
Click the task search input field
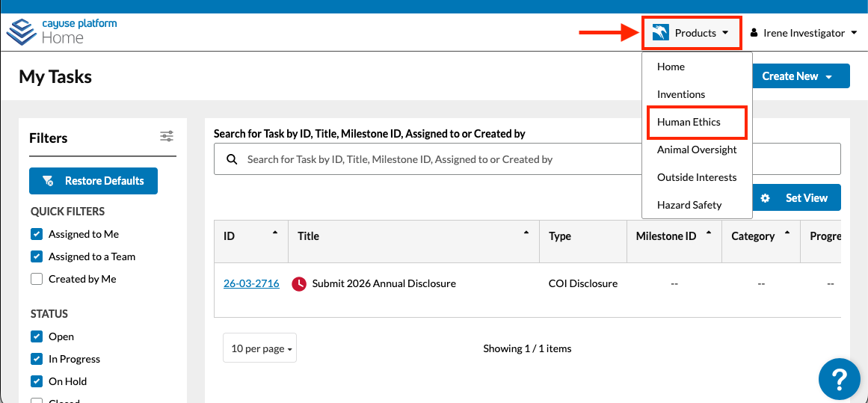coord(527,159)
